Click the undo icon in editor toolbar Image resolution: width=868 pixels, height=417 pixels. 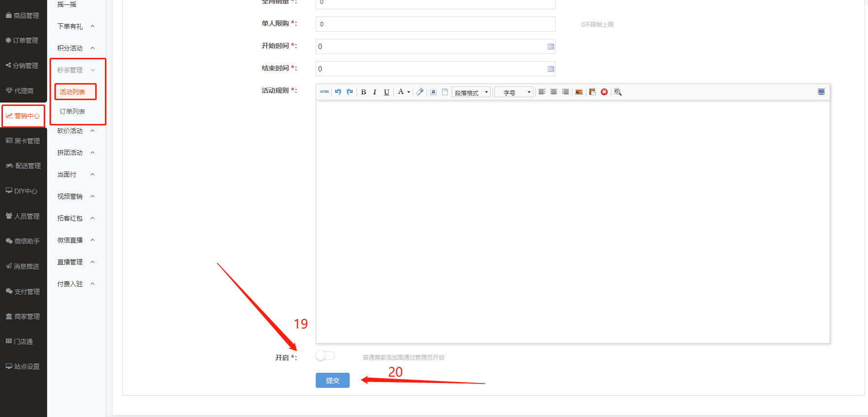tap(338, 92)
